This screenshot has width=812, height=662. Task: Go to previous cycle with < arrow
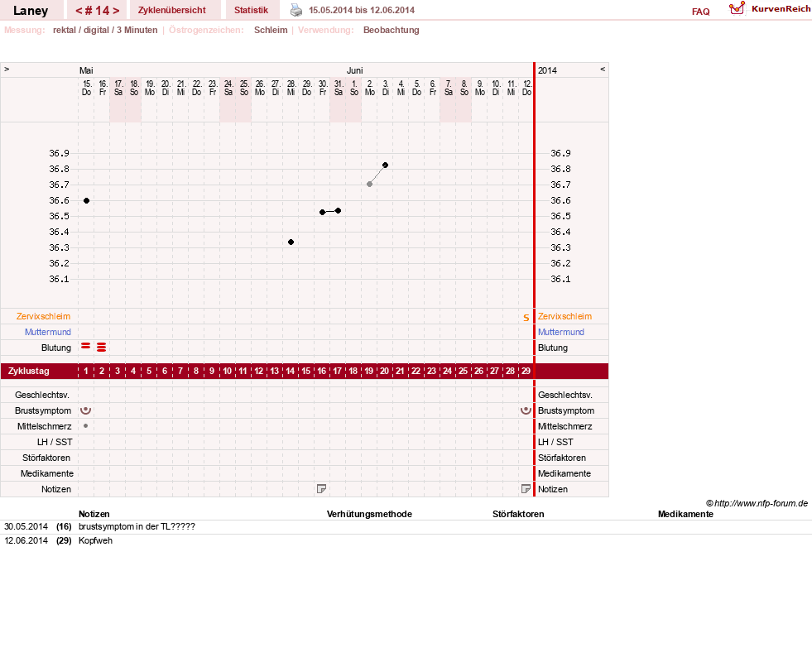[x=79, y=11]
